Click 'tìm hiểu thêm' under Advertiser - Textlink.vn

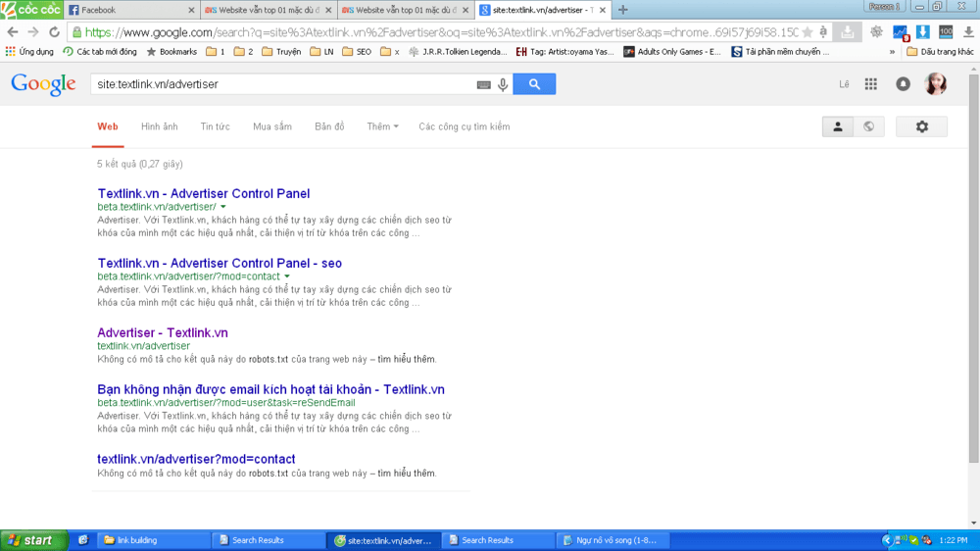(407, 360)
